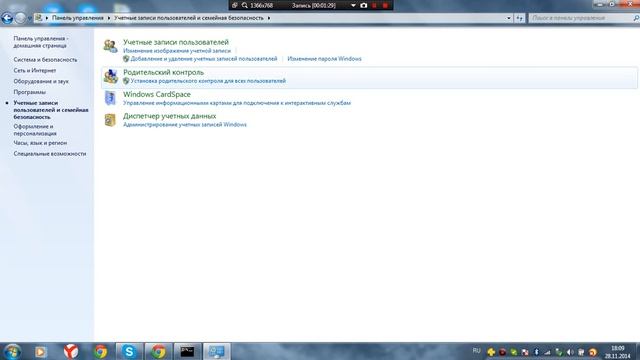Click the recorder settings icon at the bar's left end
This screenshot has width=640, height=360.
235,5
